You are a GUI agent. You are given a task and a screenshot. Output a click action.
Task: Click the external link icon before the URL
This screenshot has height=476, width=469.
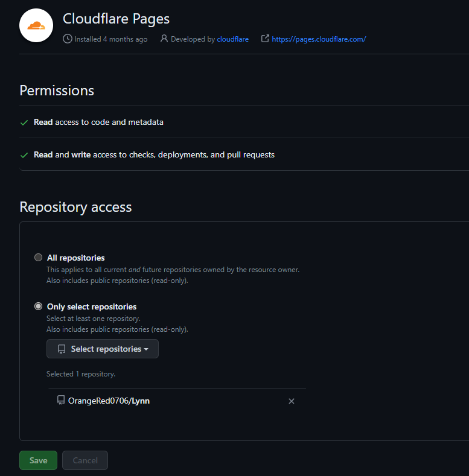(264, 39)
